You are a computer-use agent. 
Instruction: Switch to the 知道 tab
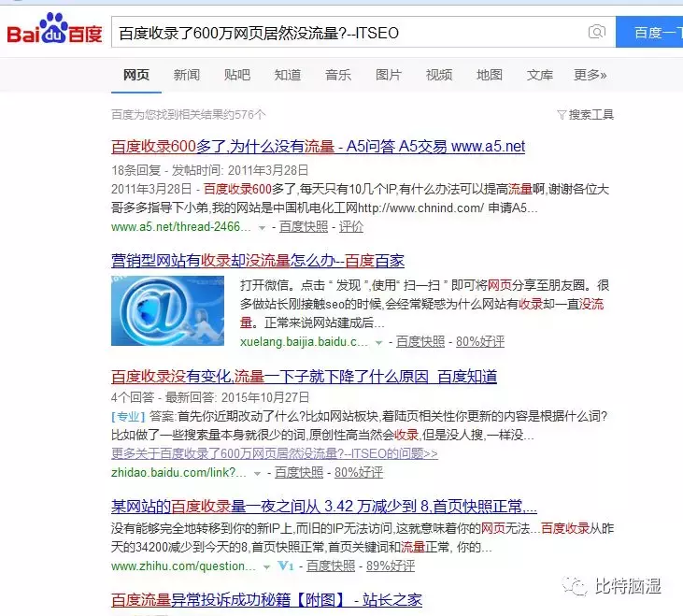[288, 75]
